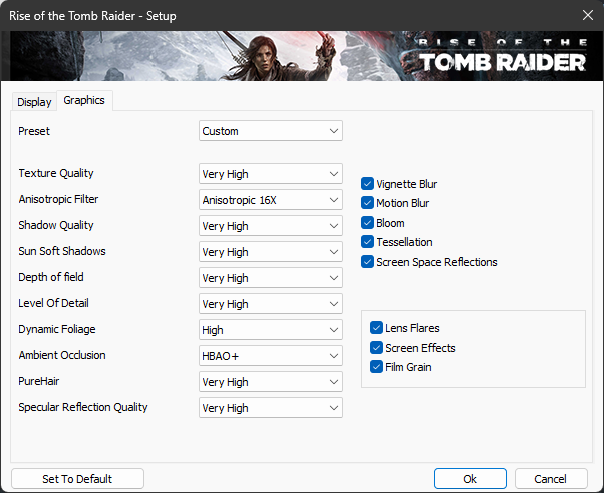Change the Shadow Quality setting
Image resolution: width=604 pixels, height=493 pixels.
click(271, 226)
